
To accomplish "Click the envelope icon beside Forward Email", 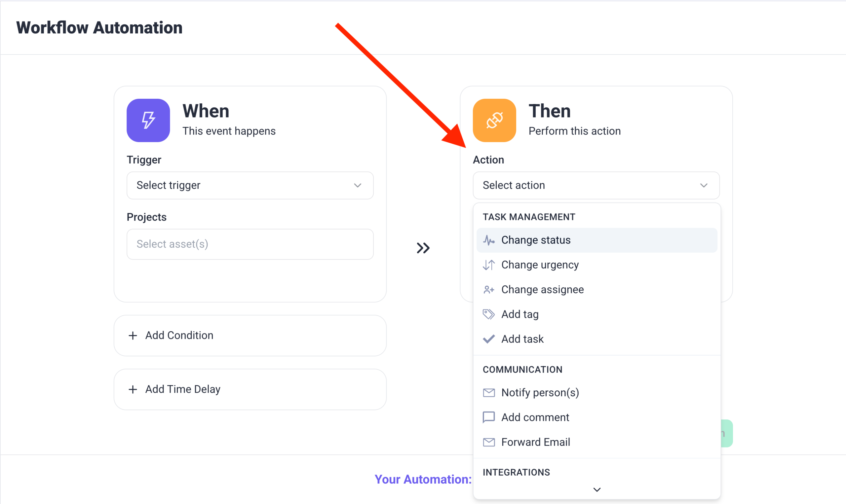I will coord(488,442).
